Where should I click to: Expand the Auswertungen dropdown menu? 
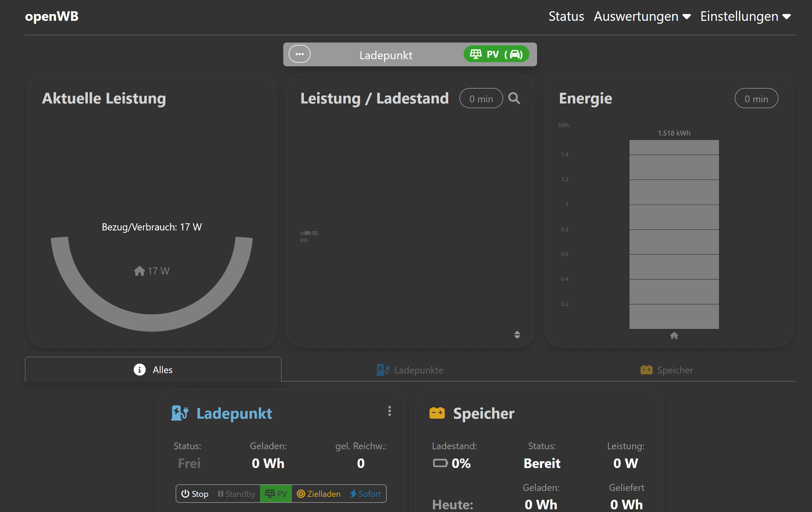(x=642, y=16)
